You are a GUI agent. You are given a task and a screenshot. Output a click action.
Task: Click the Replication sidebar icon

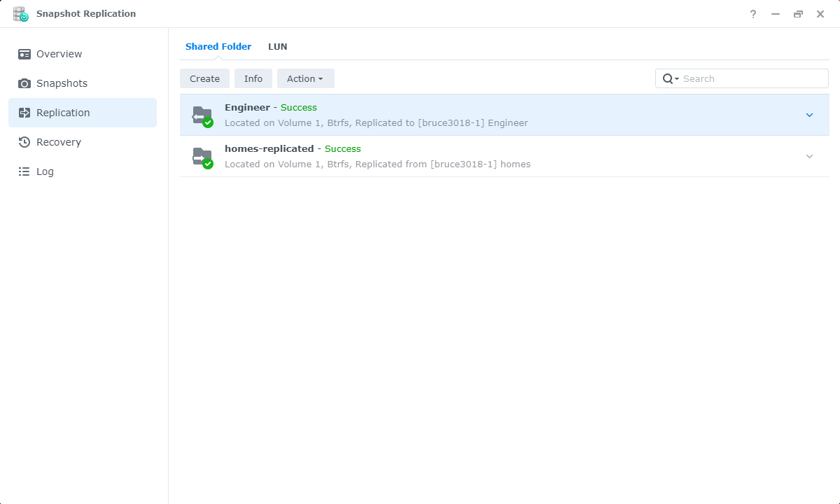click(x=24, y=113)
